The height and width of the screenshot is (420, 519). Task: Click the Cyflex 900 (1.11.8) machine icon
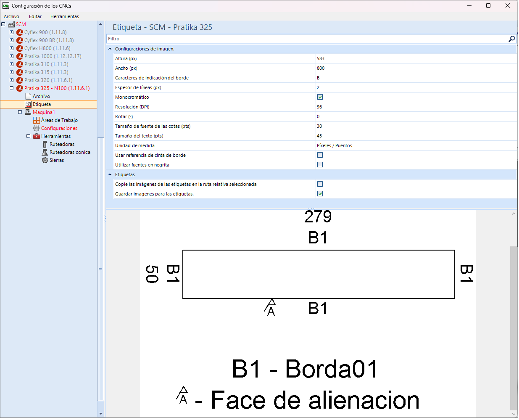tap(20, 32)
